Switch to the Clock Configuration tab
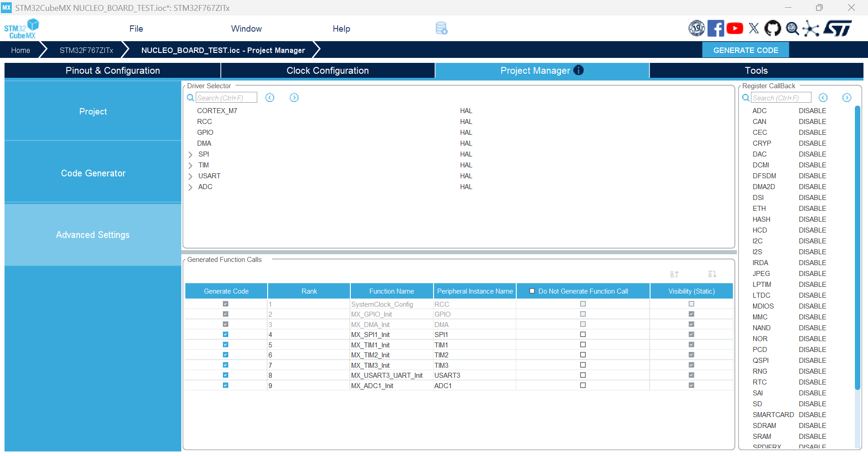Viewport: 868px width, 456px height. pyautogui.click(x=327, y=71)
